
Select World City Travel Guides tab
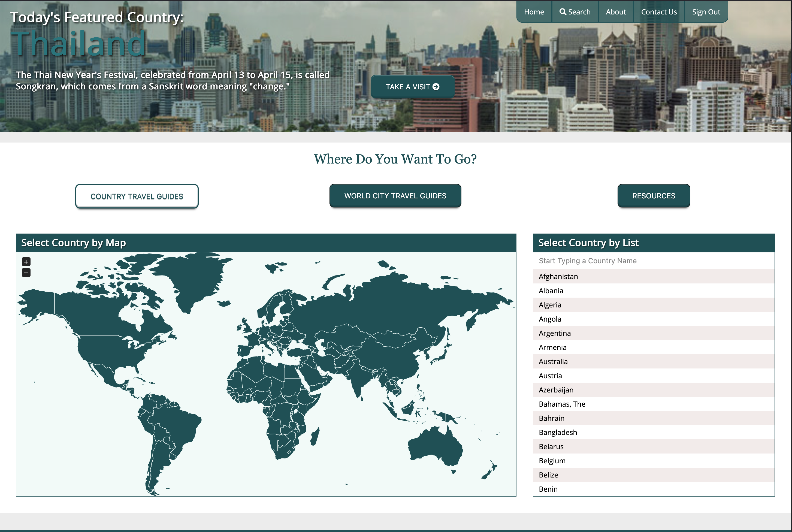395,196
